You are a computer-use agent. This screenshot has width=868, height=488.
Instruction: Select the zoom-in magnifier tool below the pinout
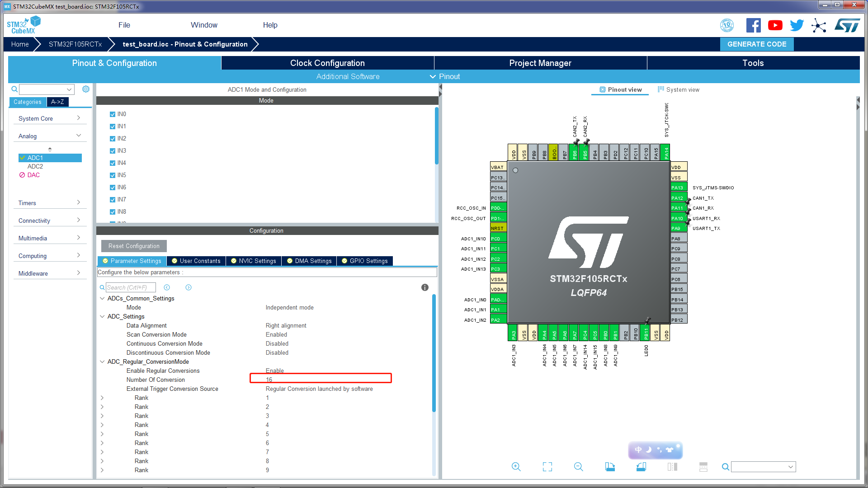(x=516, y=466)
